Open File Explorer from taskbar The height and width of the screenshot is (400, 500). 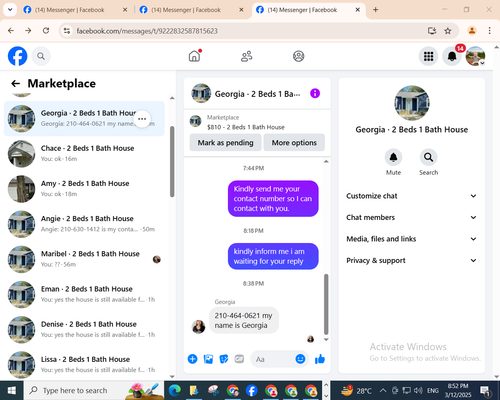click(x=194, y=390)
